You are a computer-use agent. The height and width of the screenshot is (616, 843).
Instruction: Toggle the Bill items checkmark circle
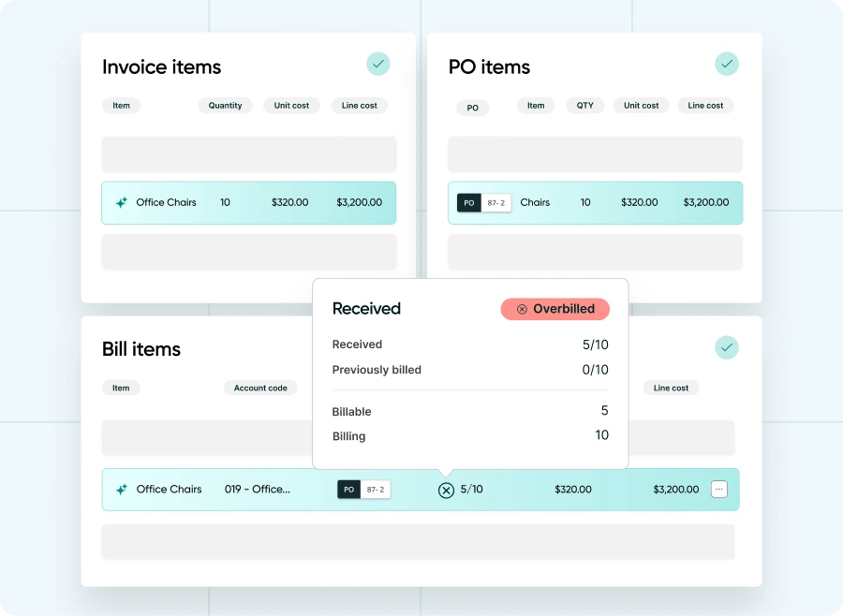[x=727, y=347]
